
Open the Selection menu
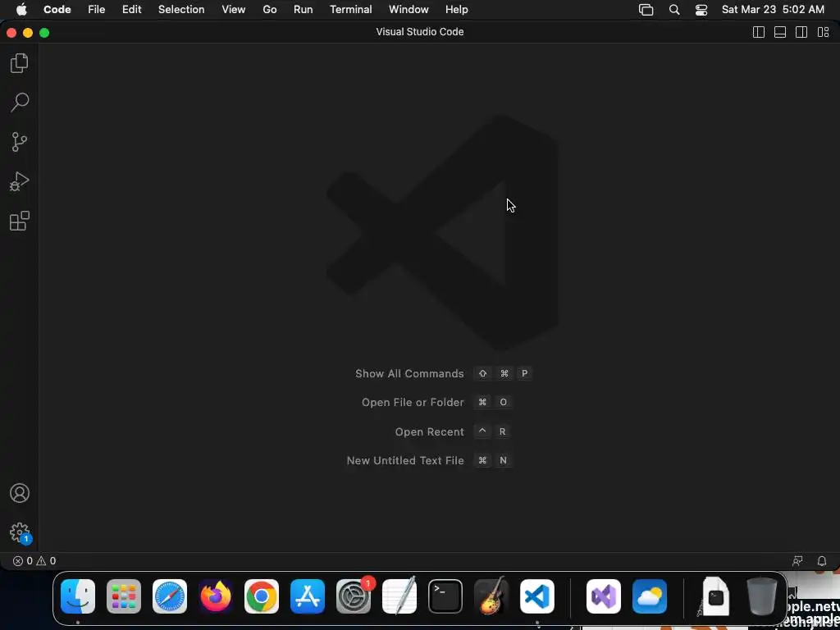point(181,10)
